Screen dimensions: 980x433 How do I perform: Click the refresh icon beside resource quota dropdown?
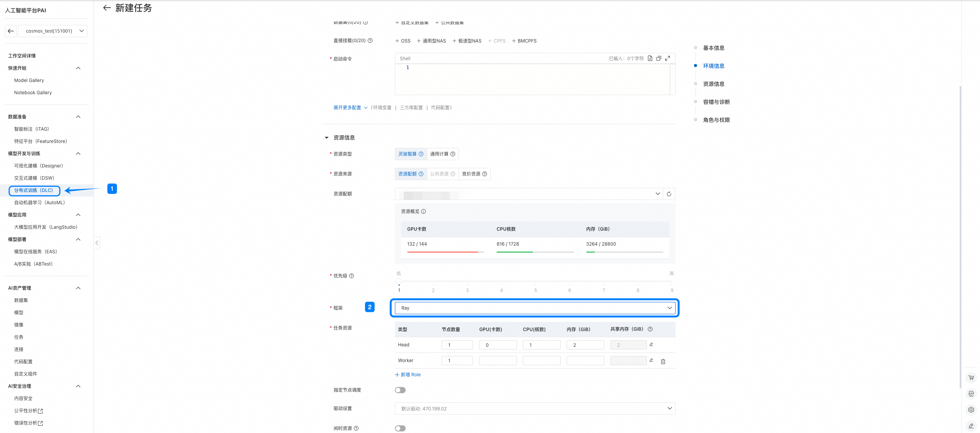(x=669, y=194)
